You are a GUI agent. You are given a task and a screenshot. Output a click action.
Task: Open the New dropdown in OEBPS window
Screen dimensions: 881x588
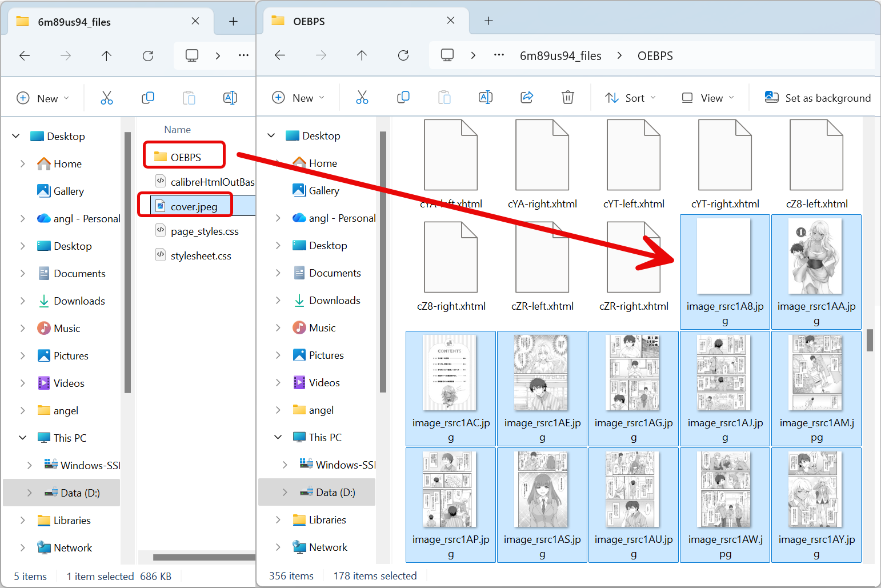coord(298,98)
